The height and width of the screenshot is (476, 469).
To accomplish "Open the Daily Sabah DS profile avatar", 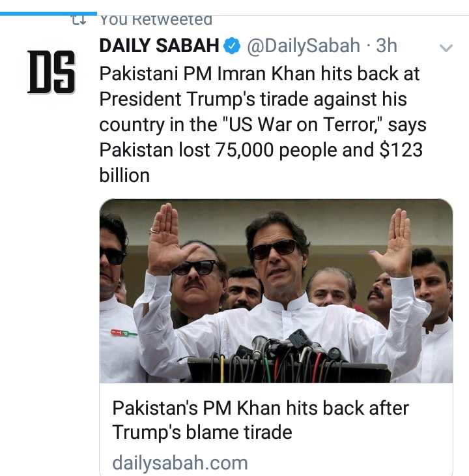I will point(51,71).
